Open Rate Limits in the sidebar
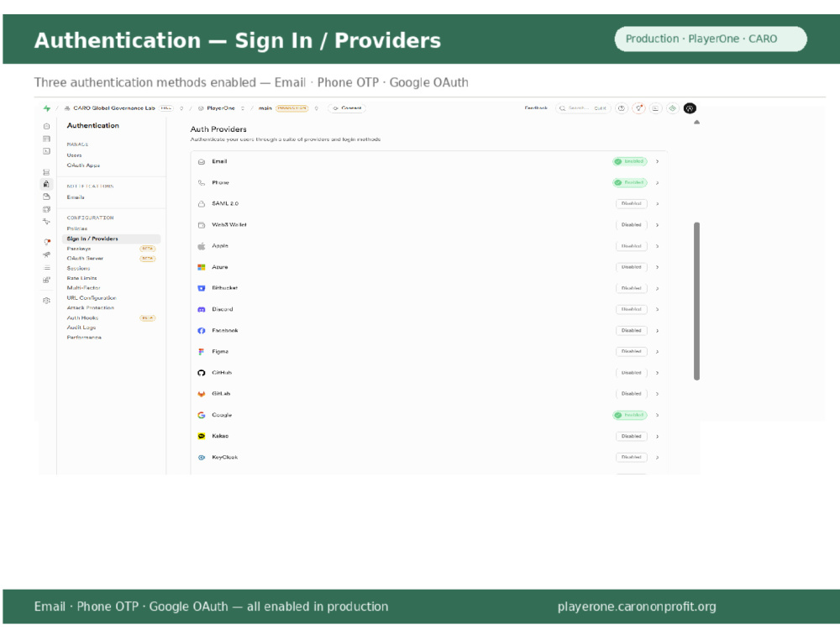The width and height of the screenshot is (840, 630). click(x=81, y=278)
